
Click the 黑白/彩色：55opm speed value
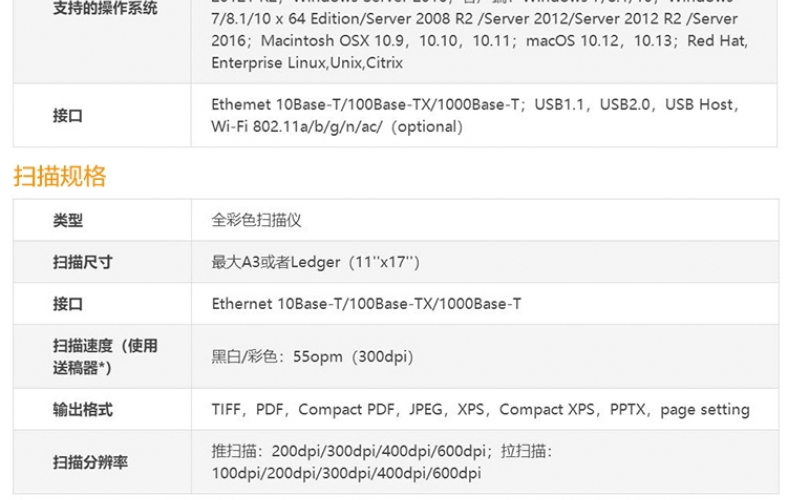pyautogui.click(x=312, y=357)
